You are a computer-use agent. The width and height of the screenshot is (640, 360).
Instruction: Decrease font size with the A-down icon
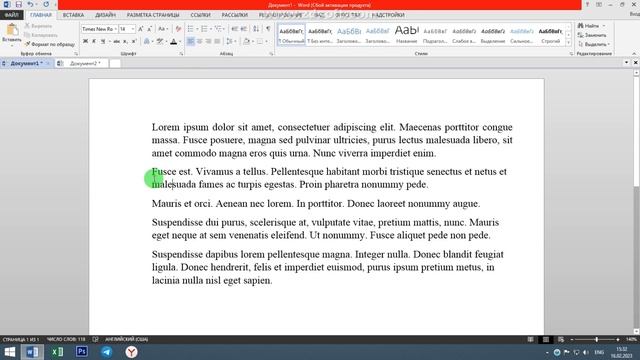(149, 29)
